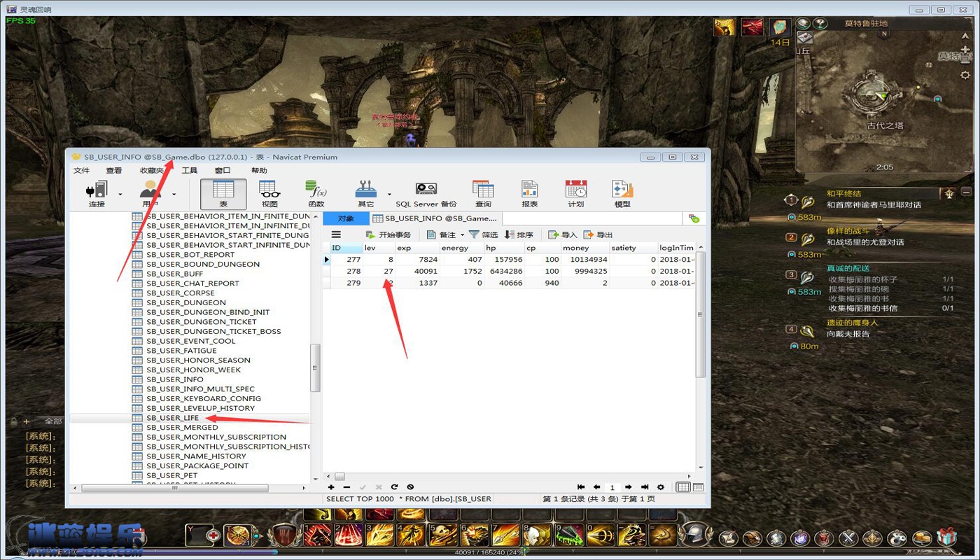Image resolution: width=980 pixels, height=560 pixels.
Task: Click the delete record minus icon
Action: 346,487
